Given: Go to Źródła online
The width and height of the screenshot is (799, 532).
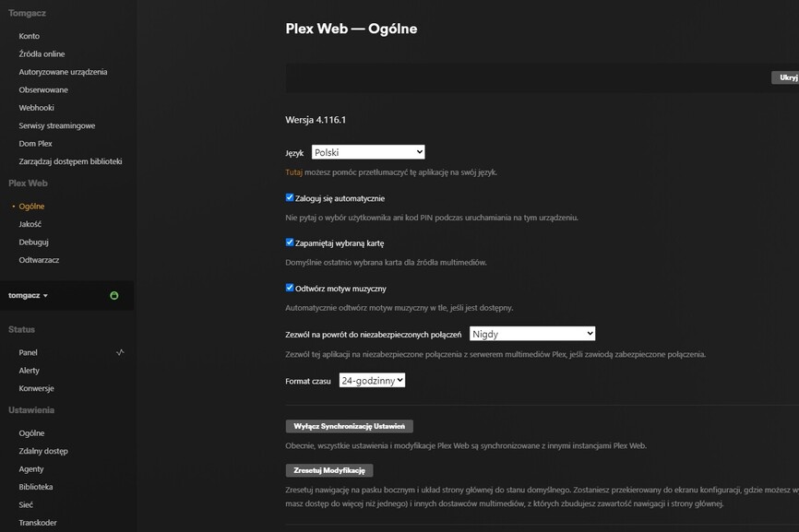Looking at the screenshot, I should click(x=42, y=54).
